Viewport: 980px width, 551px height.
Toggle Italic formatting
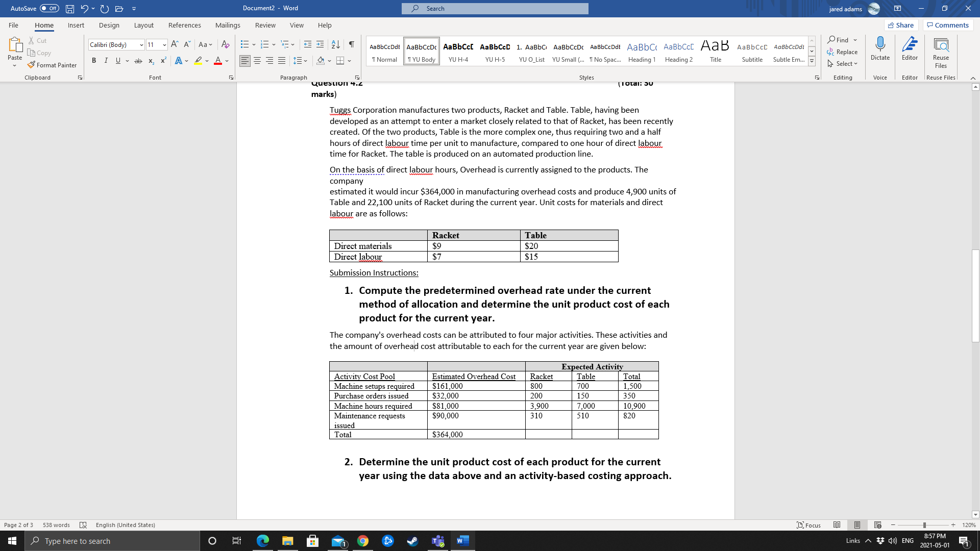coord(106,61)
